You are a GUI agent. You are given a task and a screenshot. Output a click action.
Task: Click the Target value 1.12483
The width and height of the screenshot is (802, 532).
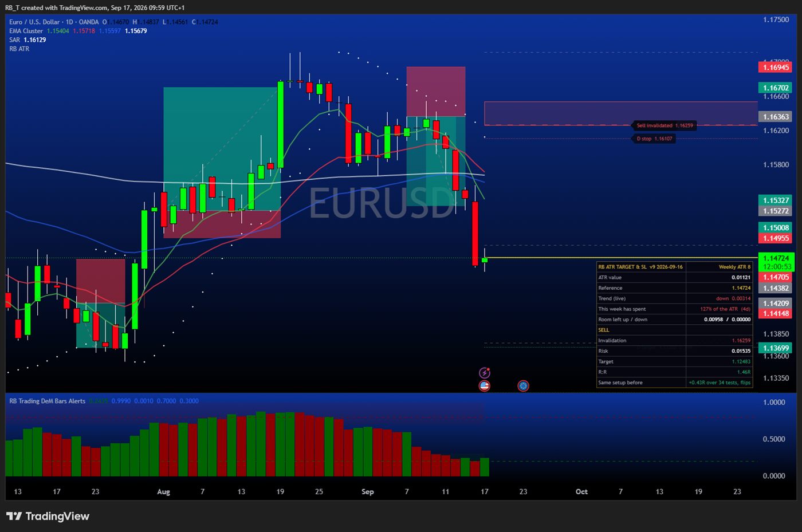(x=741, y=361)
